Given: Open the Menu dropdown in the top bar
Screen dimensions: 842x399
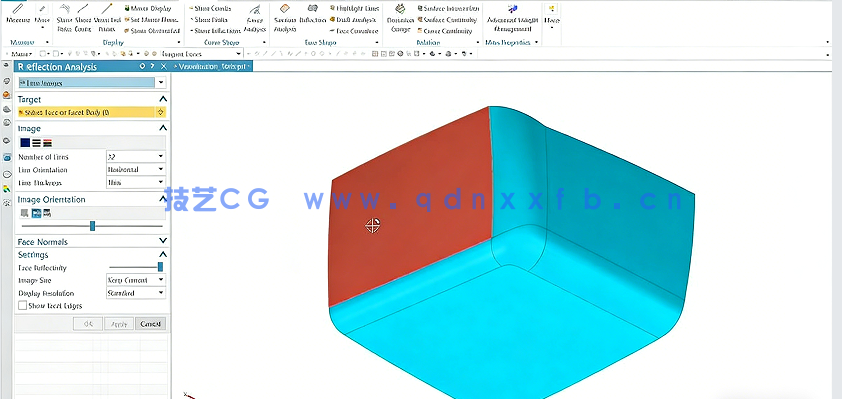Looking at the screenshot, I should click(23, 54).
